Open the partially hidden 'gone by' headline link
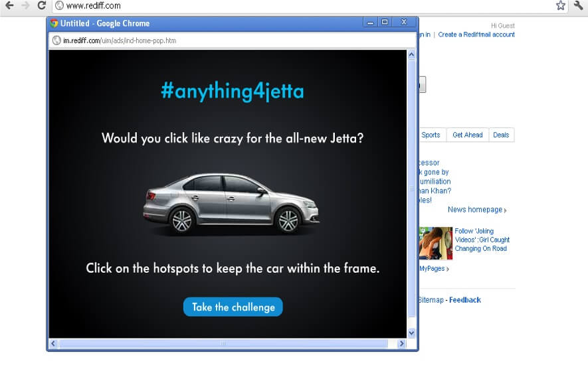Image resolution: width=588 pixels, height=375 pixels. pos(434,172)
